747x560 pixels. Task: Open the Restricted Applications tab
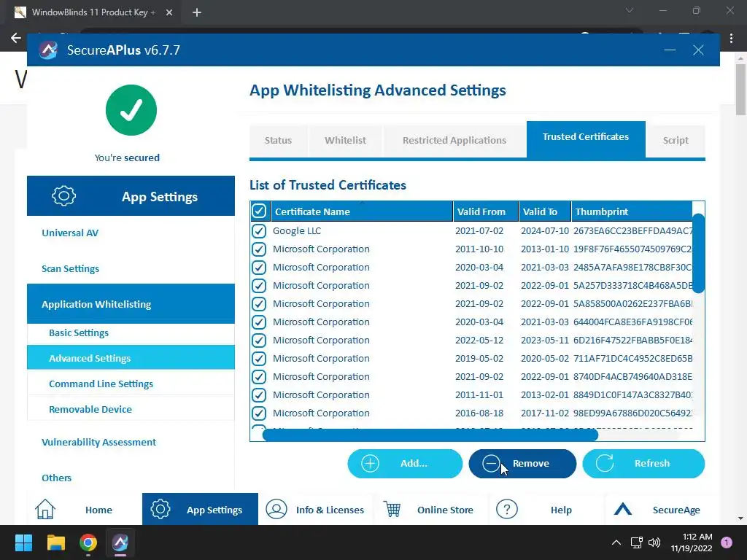coord(454,141)
